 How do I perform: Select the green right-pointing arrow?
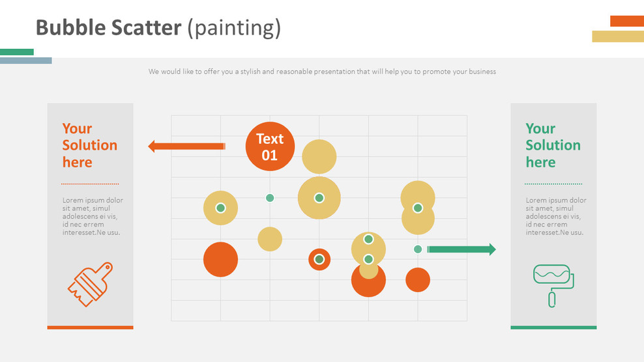[461, 249]
